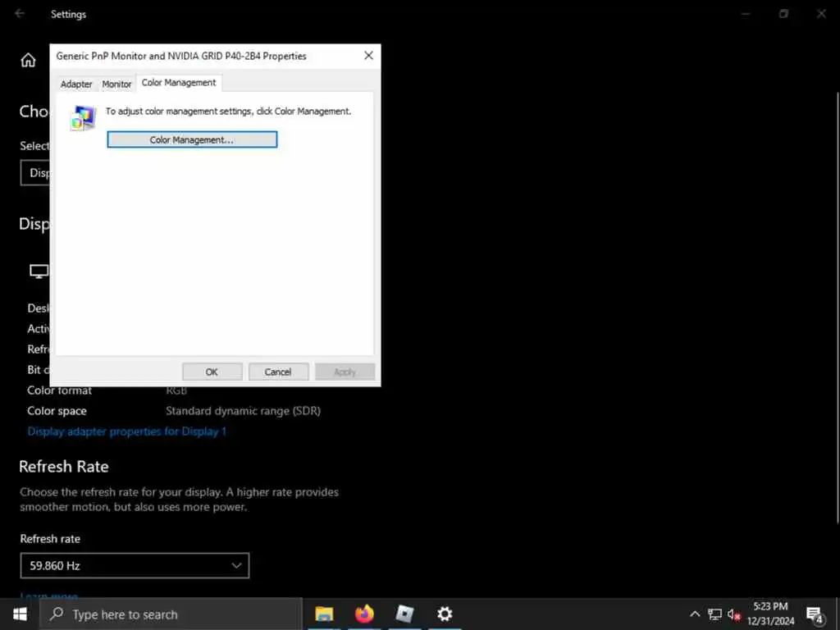Confirm with the OK button

point(212,372)
